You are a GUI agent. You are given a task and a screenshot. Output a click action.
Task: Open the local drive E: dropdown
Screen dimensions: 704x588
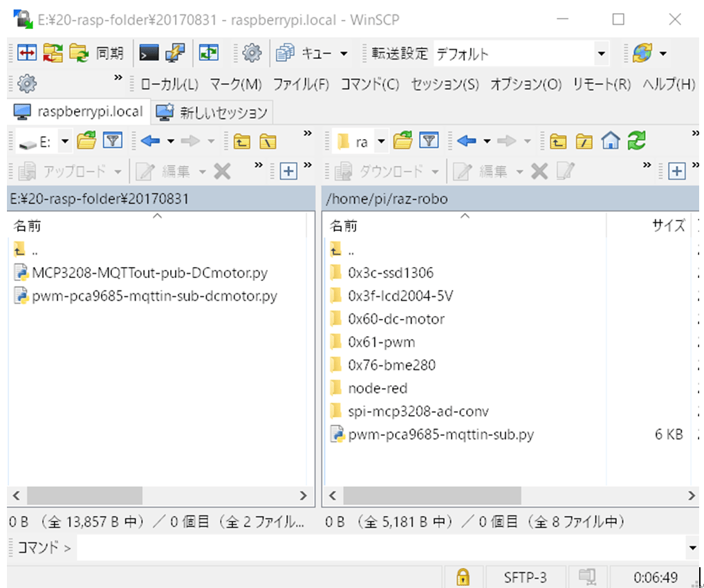pos(65,142)
